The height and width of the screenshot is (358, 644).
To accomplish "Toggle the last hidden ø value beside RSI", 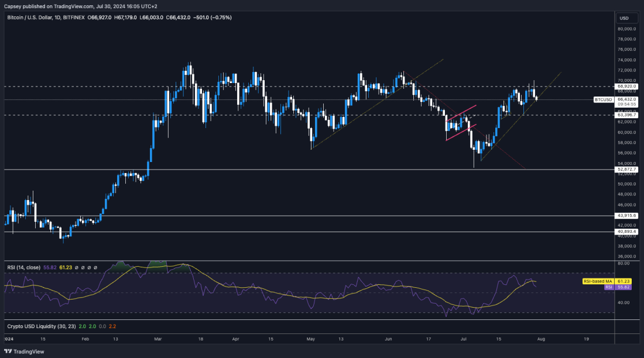I will pyautogui.click(x=95, y=267).
